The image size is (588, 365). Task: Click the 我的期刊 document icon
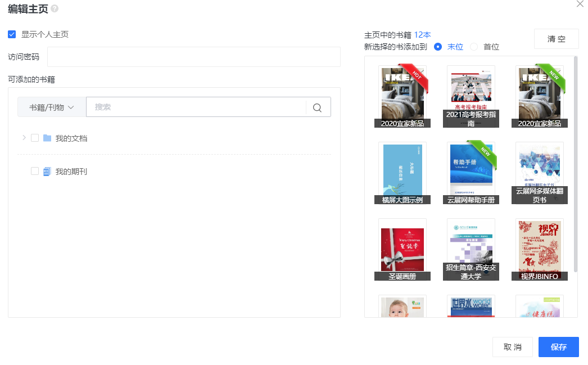pos(47,172)
